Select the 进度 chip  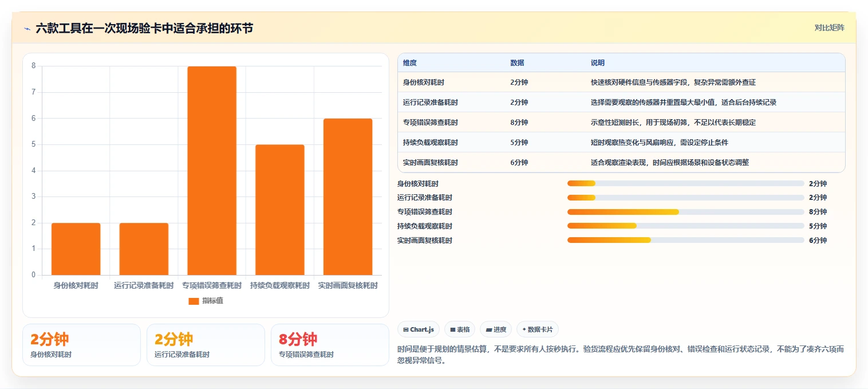[496, 329]
